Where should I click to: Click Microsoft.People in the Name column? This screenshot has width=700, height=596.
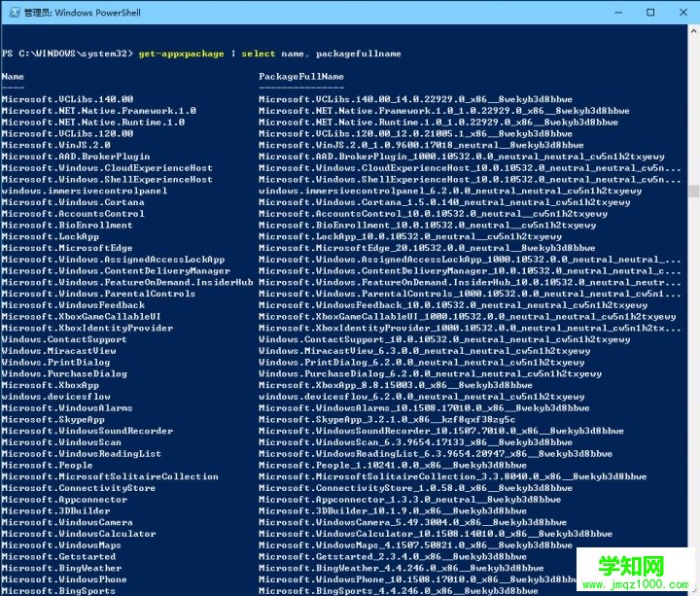pos(47,465)
